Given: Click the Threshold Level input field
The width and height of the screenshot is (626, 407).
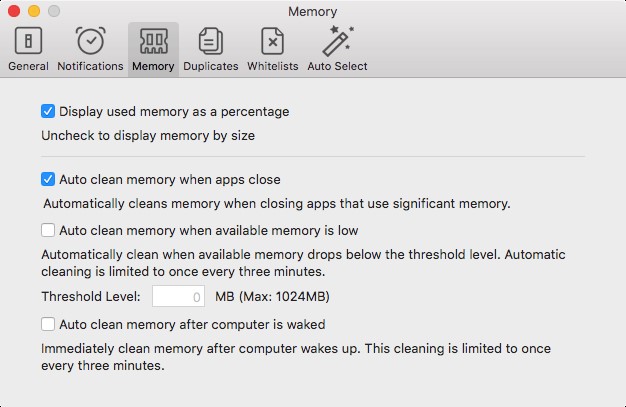Looking at the screenshot, I should tap(178, 297).
